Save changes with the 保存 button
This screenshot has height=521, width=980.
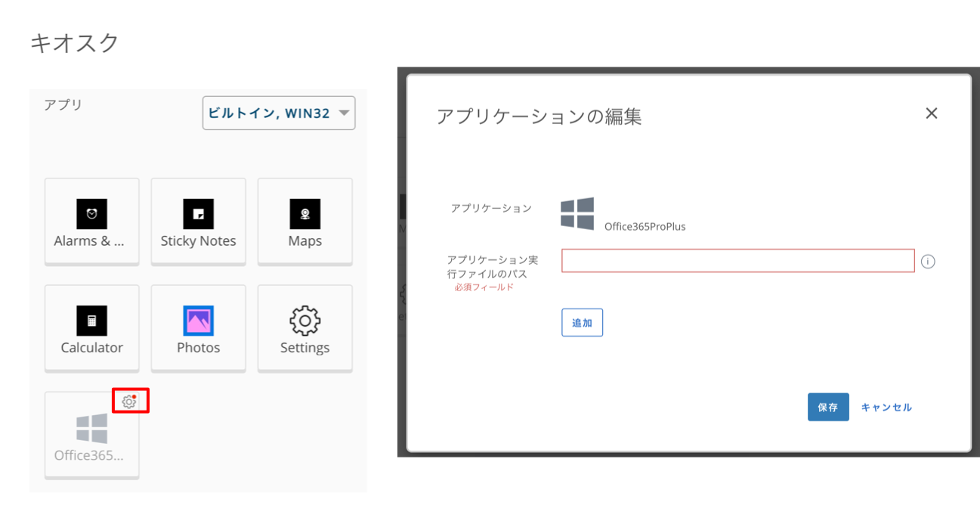tap(827, 407)
